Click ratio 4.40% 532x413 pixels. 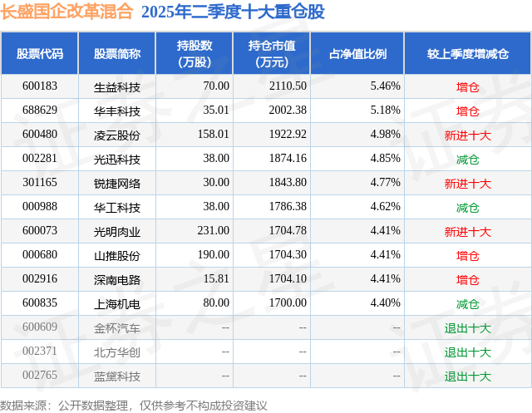point(385,302)
